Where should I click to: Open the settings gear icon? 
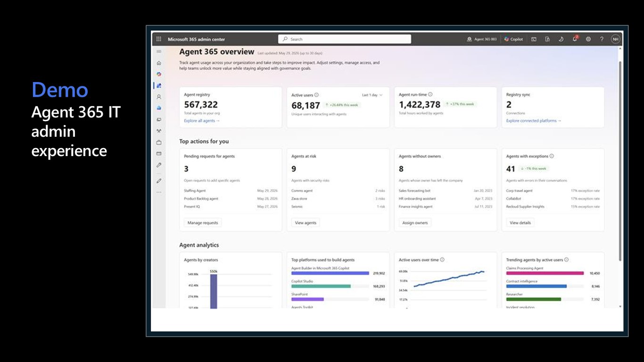tap(588, 39)
